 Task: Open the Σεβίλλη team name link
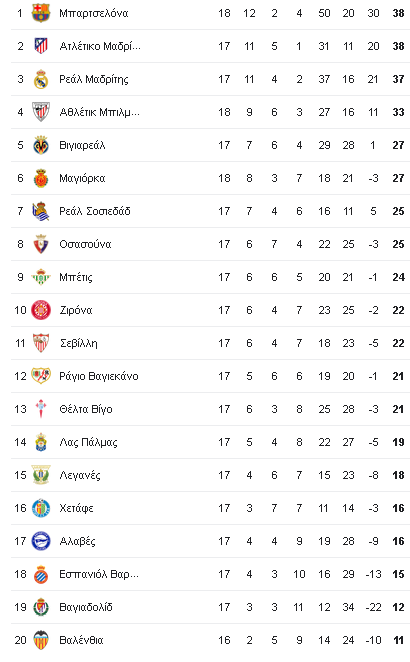pyautogui.click(x=79, y=343)
